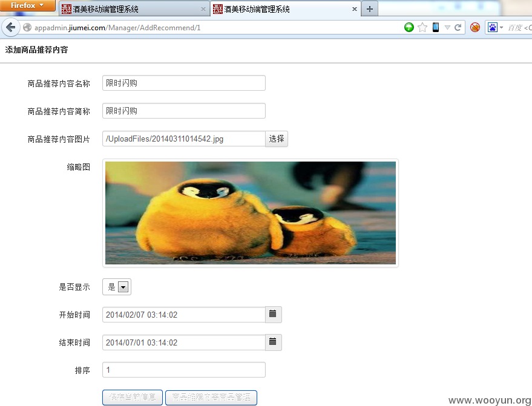Open calendar picker for 结束时间
Image resolution: width=532 pixels, height=406 pixels.
pyautogui.click(x=273, y=342)
